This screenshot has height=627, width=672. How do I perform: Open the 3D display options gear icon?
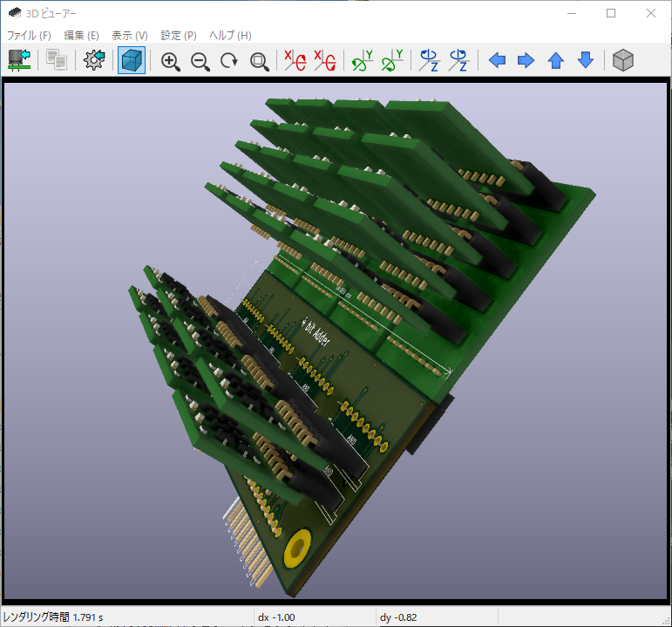click(x=94, y=60)
